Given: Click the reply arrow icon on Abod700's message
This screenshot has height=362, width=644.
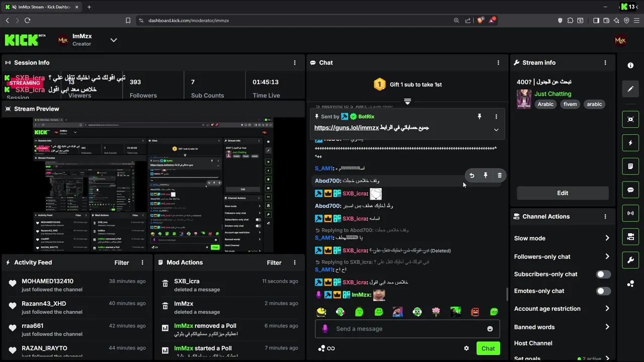Looking at the screenshot, I should coord(471,175).
